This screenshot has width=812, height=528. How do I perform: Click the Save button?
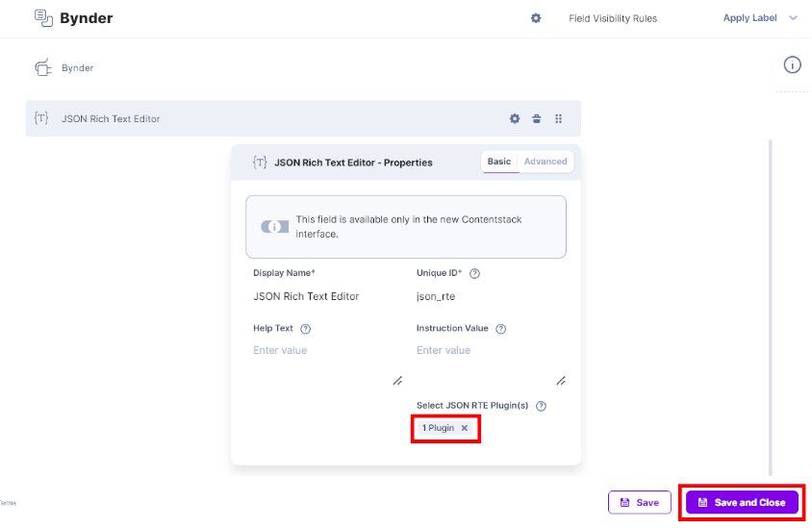640,503
